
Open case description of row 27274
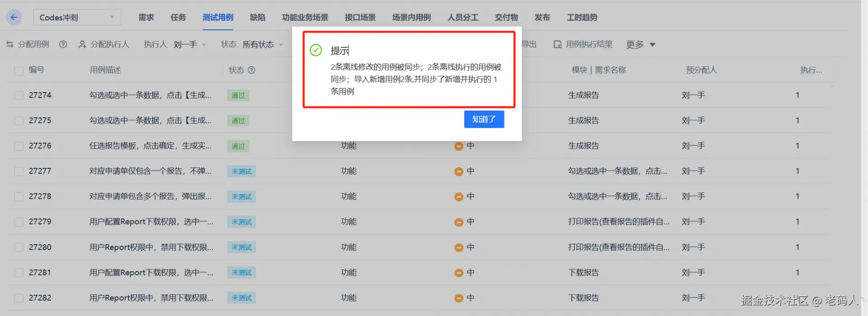tap(151, 95)
